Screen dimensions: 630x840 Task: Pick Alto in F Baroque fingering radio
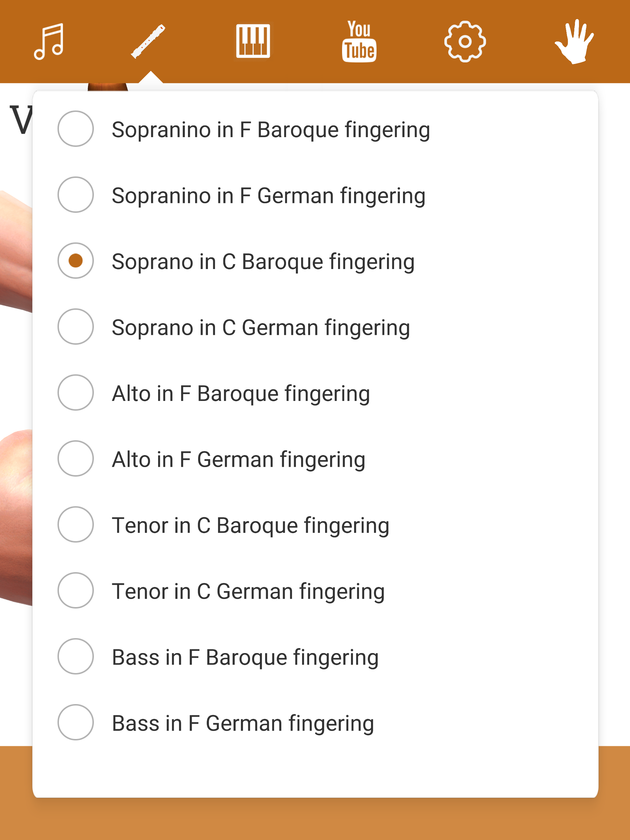pyautogui.click(x=76, y=393)
